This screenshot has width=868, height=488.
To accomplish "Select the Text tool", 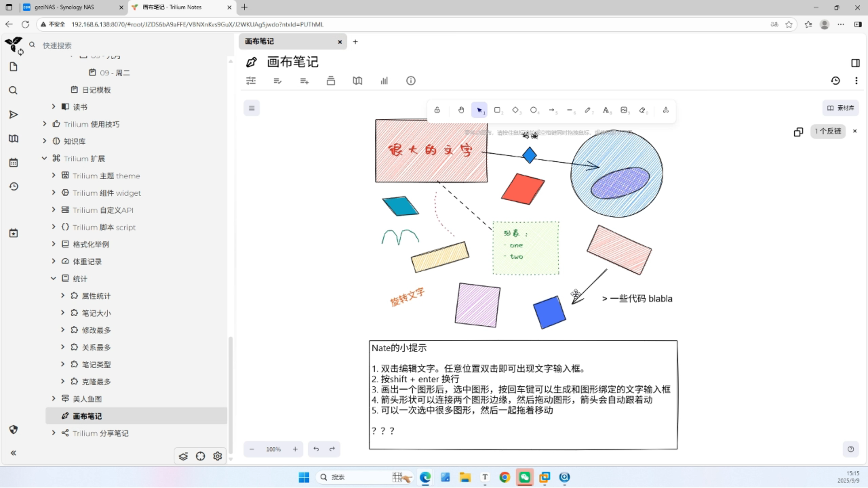I will click(606, 110).
